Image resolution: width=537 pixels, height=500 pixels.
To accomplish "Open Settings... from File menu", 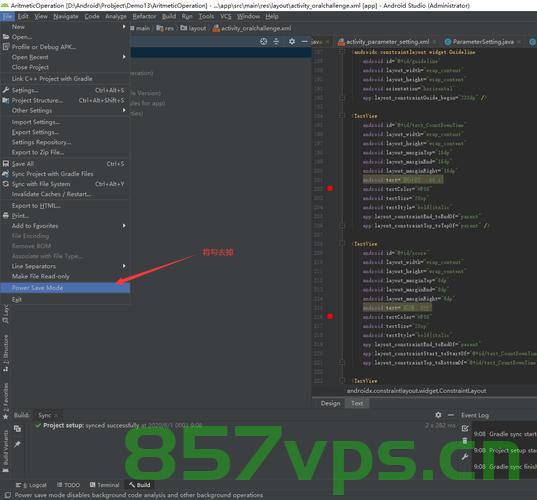I will click(65, 90).
